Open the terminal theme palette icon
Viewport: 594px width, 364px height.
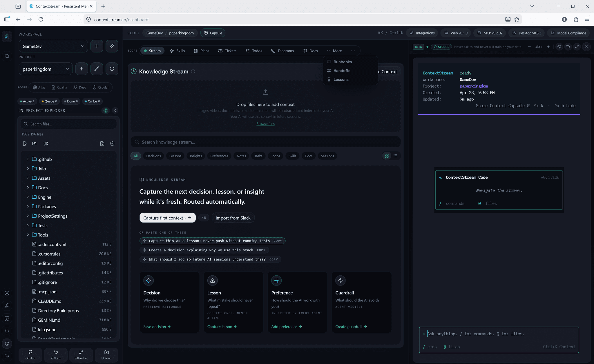click(559, 47)
